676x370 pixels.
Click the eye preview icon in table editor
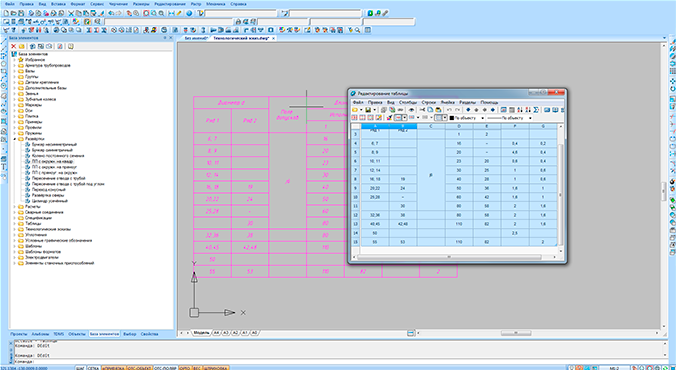411,110
